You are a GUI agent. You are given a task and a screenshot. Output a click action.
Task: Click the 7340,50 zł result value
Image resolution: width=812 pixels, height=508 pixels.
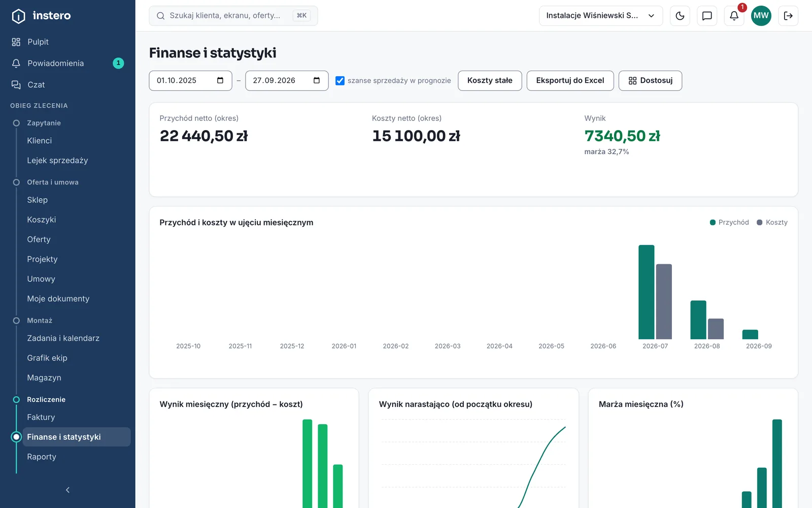[622, 136]
